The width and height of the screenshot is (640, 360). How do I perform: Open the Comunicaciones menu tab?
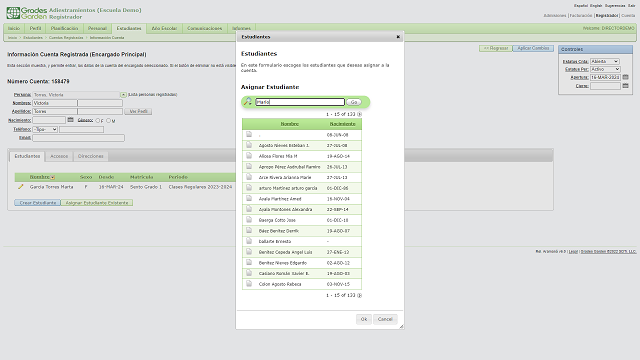click(x=204, y=28)
